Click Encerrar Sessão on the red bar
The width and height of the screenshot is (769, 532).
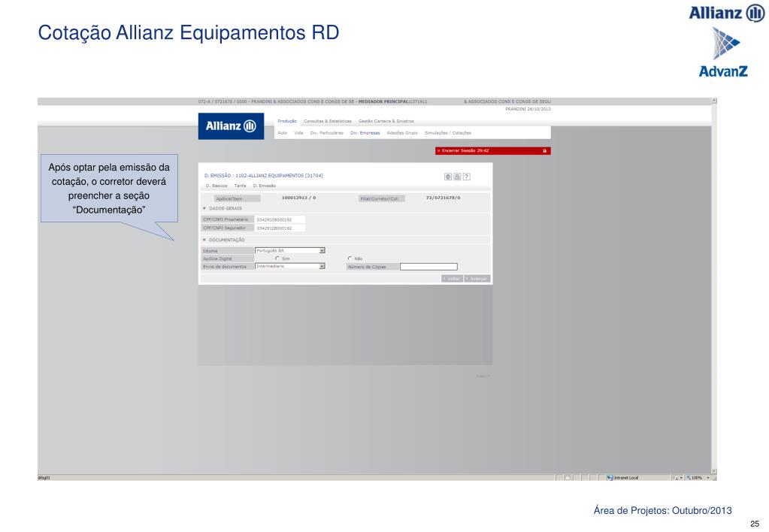pos(463,150)
